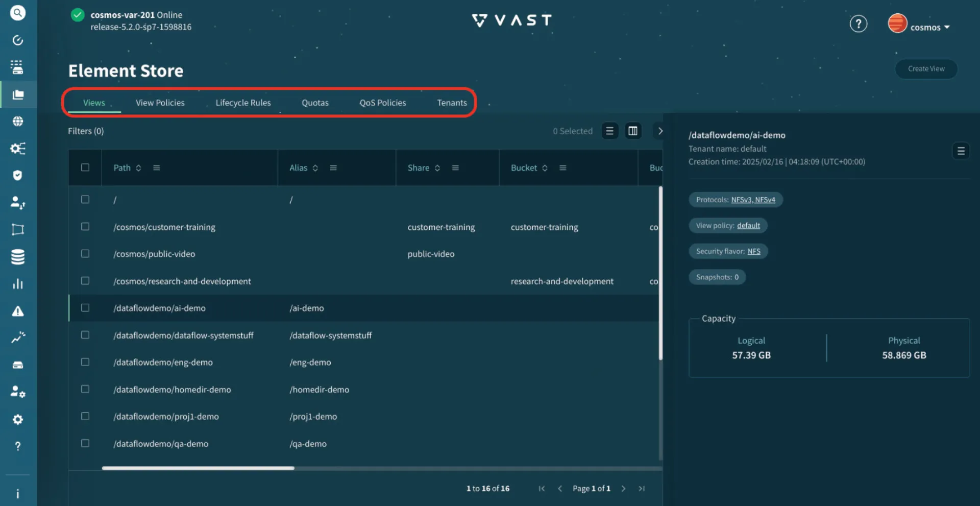Select the Element Store folder icon

[18, 94]
